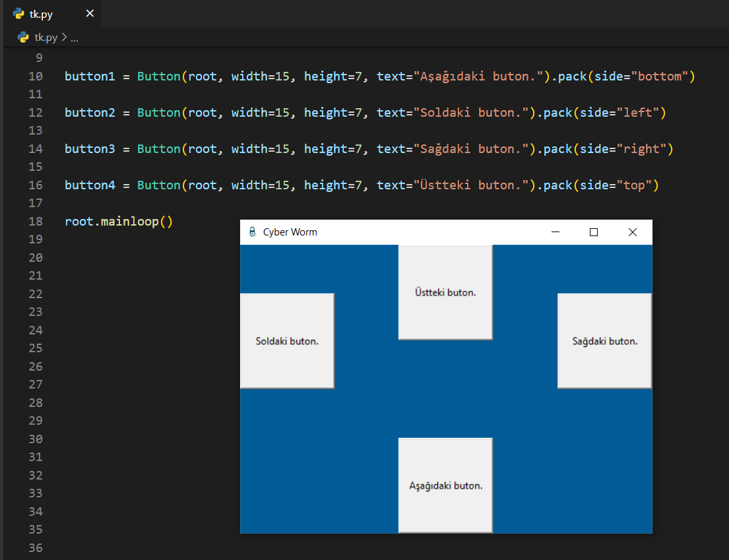Click line number 10 in the gutter
The height and width of the screenshot is (560, 729).
(x=36, y=77)
